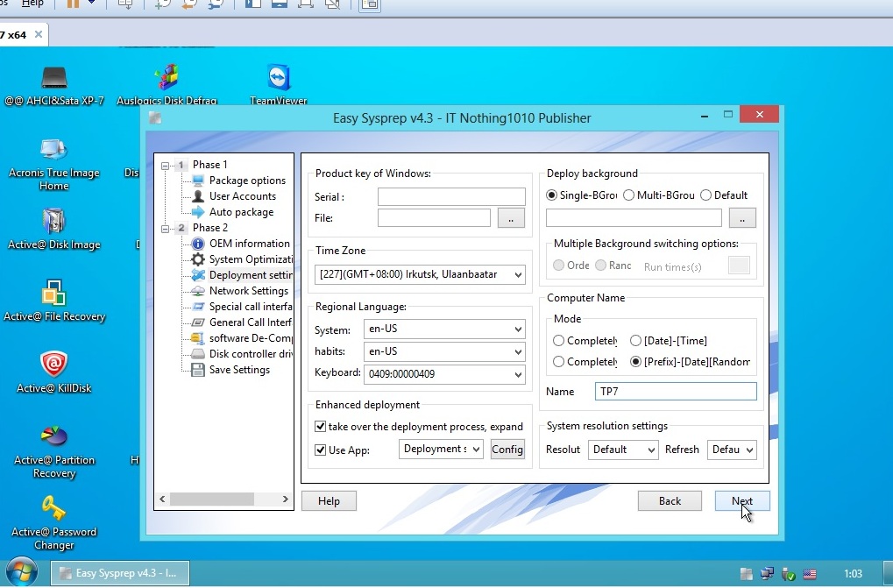Image resolution: width=893 pixels, height=588 pixels.
Task: Open the Time Zone dropdown
Action: point(420,275)
